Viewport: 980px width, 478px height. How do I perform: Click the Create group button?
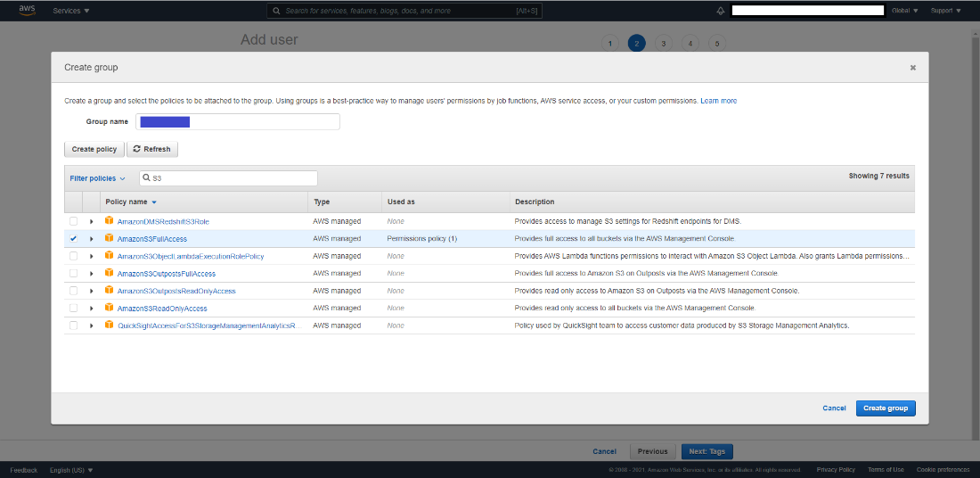tap(885, 408)
